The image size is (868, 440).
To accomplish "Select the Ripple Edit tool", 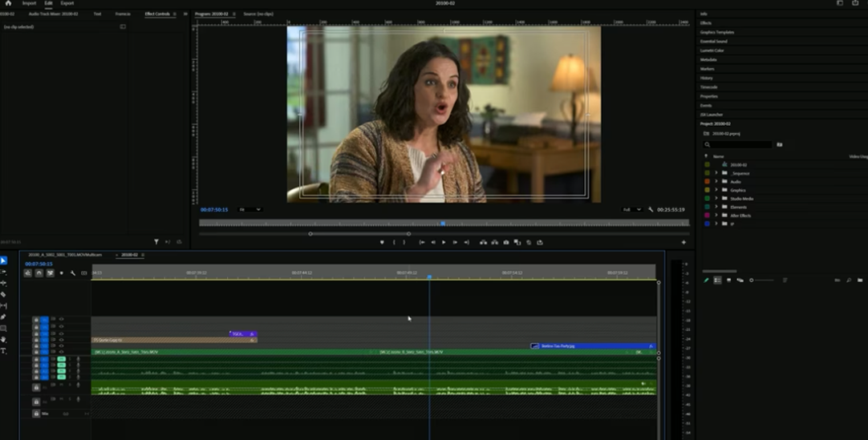I will tap(3, 283).
